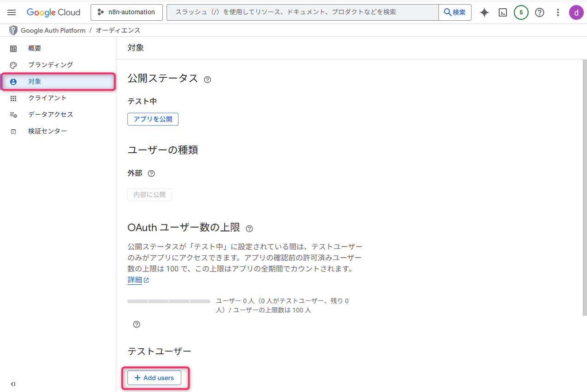
Task: Open the purple account avatar 'd'
Action: point(576,12)
